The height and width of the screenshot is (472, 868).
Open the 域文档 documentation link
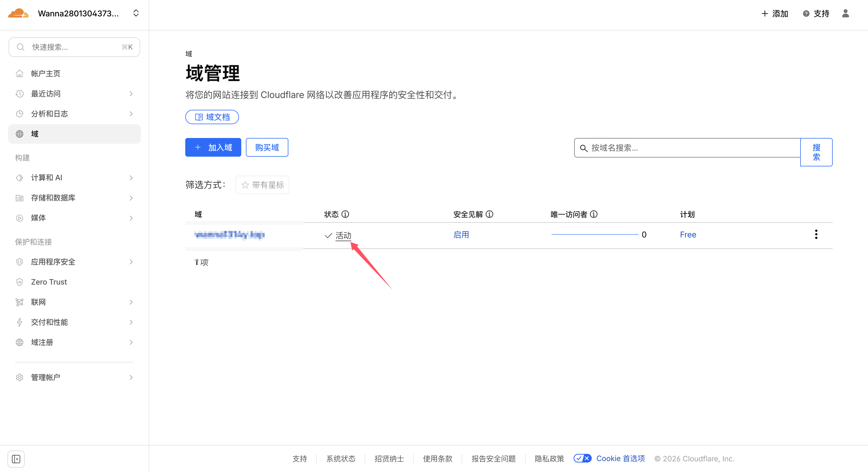pos(212,117)
